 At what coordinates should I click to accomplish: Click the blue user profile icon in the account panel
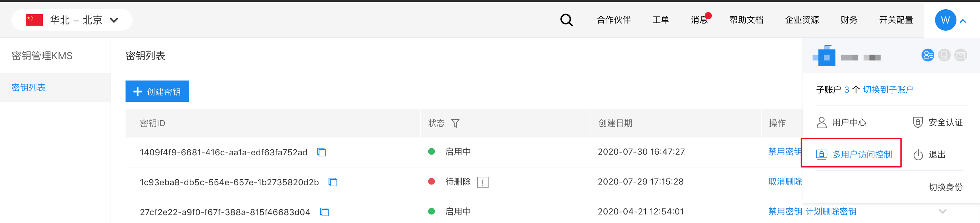(x=928, y=55)
